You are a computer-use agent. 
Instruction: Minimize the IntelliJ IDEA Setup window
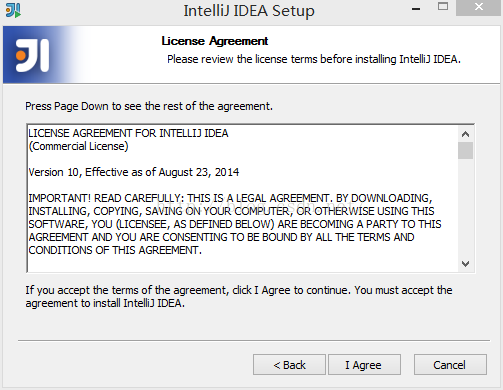(x=416, y=9)
